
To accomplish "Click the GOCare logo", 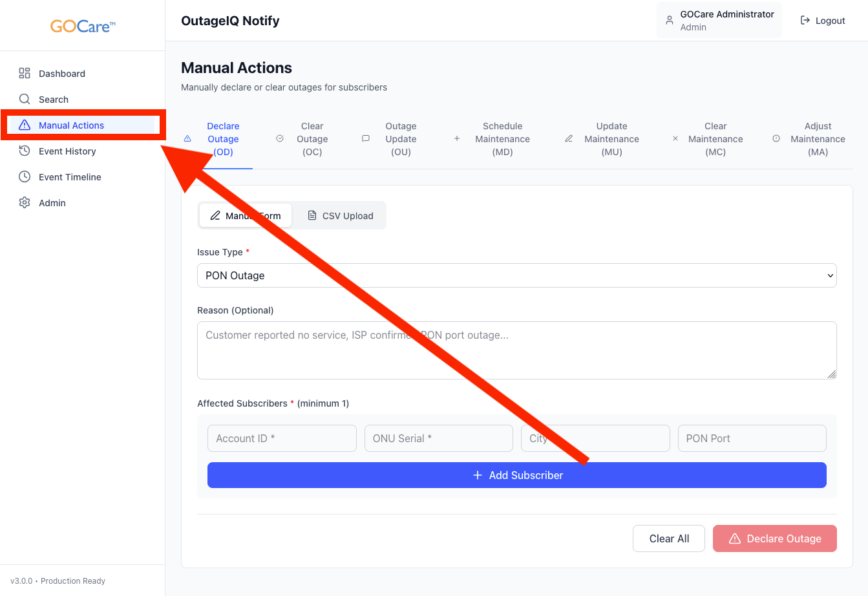I will 83,27.
